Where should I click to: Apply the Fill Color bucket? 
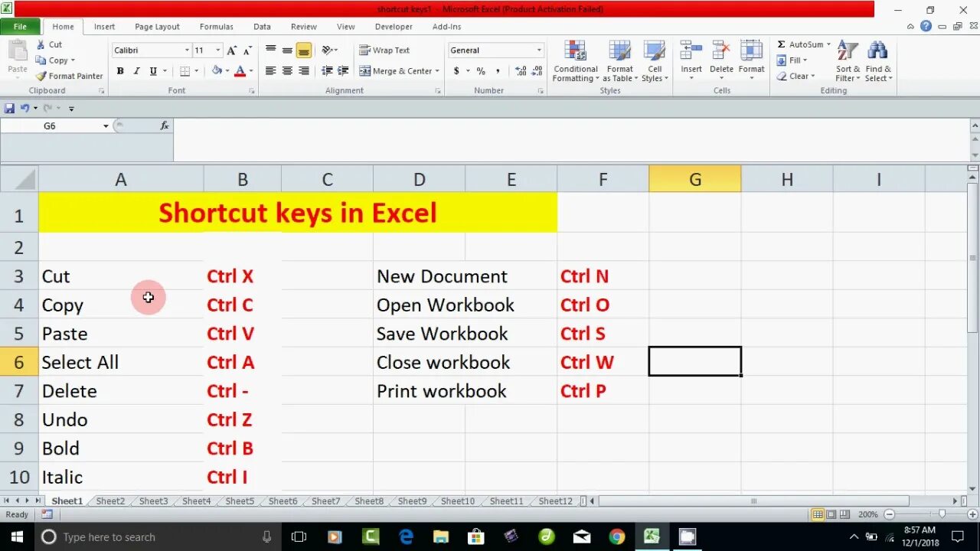tap(217, 71)
